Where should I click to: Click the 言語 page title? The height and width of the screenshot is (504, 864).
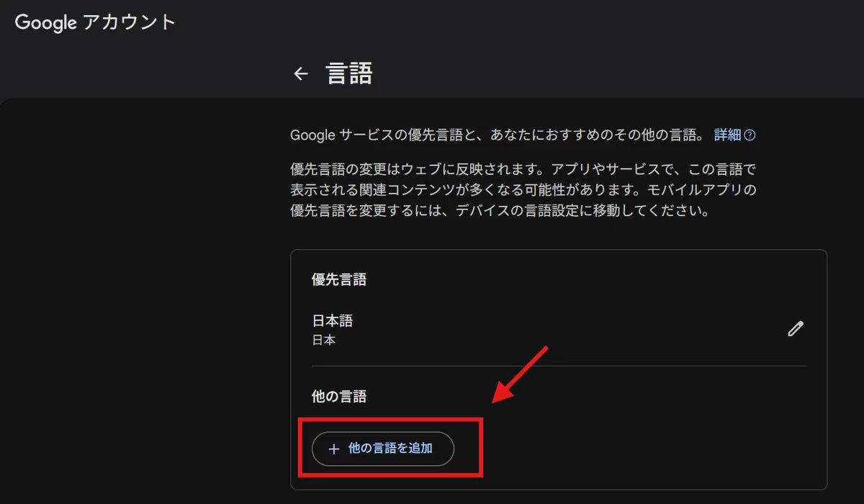349,73
